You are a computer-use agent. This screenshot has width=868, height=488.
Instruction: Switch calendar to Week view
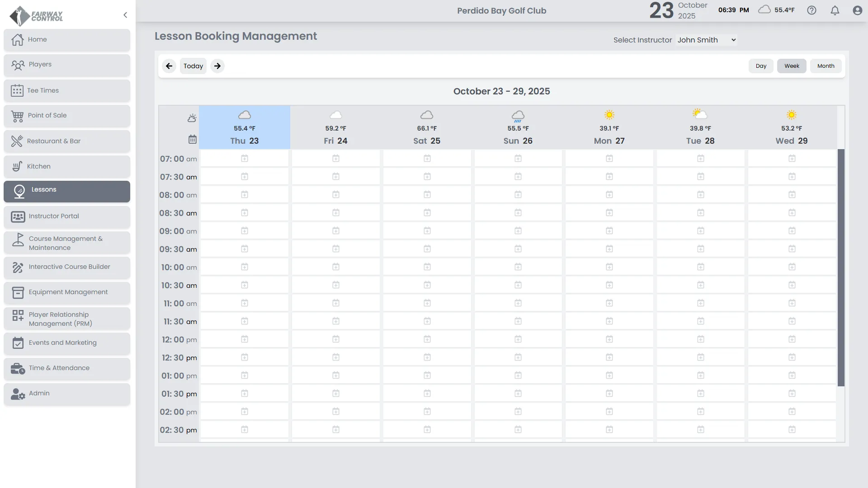792,66
